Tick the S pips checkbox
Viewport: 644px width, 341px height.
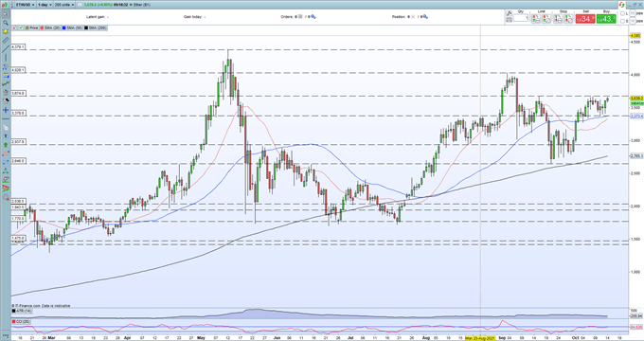tap(623, 21)
